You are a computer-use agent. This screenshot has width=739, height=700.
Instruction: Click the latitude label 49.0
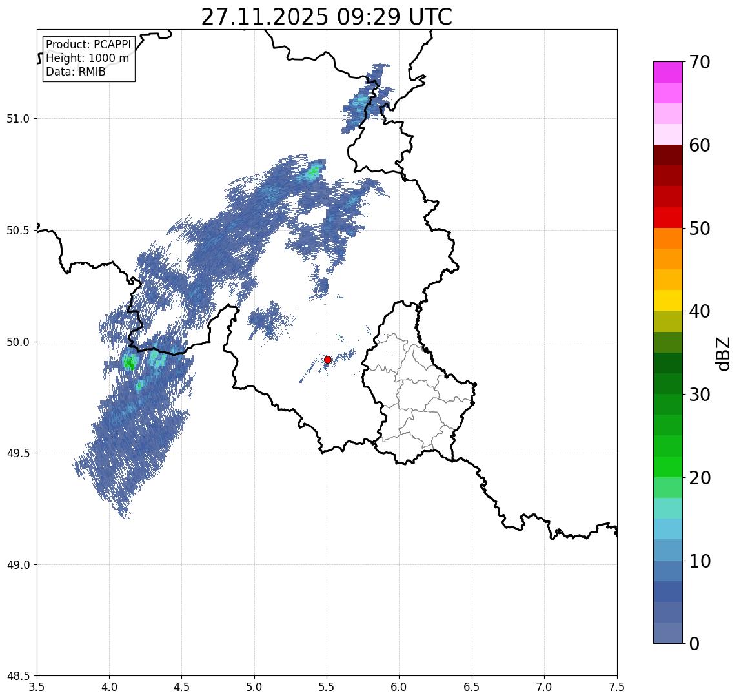pyautogui.click(x=18, y=564)
